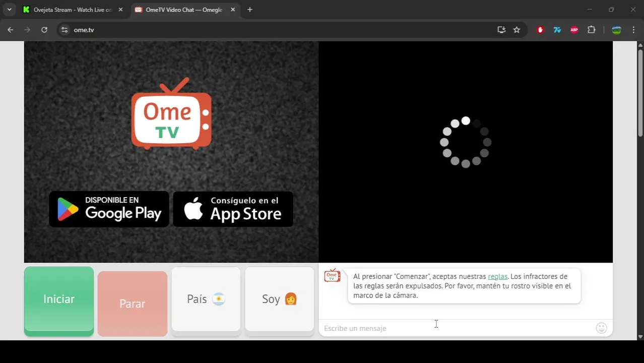The height and width of the screenshot is (363, 644).
Task: Go back to previous page
Action: click(x=11, y=30)
